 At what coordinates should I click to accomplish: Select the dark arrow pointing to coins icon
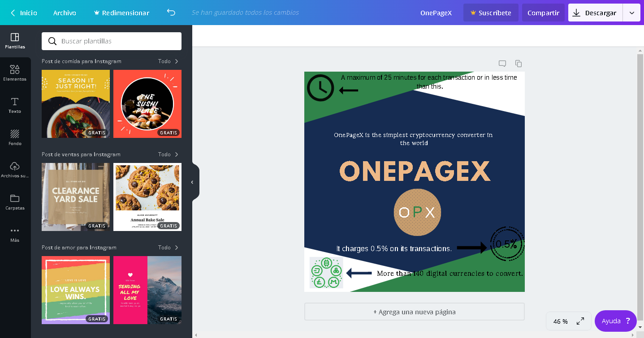[x=359, y=273]
